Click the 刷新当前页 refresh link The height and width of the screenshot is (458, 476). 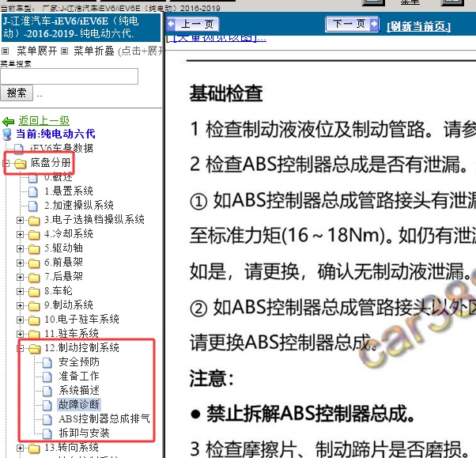coord(418,26)
